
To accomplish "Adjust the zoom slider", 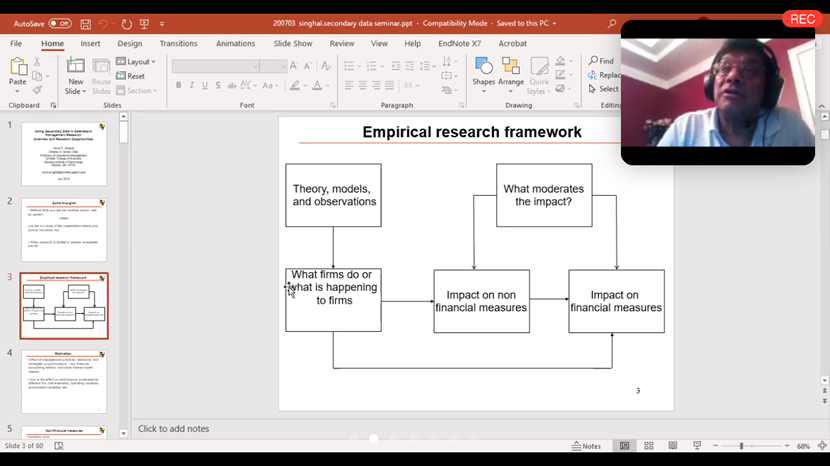I will coord(741,446).
